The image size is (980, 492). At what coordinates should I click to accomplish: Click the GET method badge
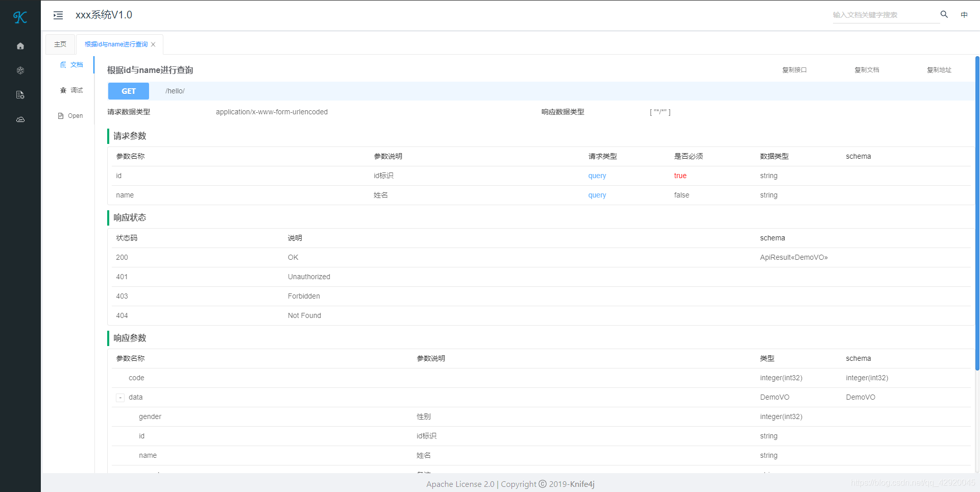coord(129,91)
